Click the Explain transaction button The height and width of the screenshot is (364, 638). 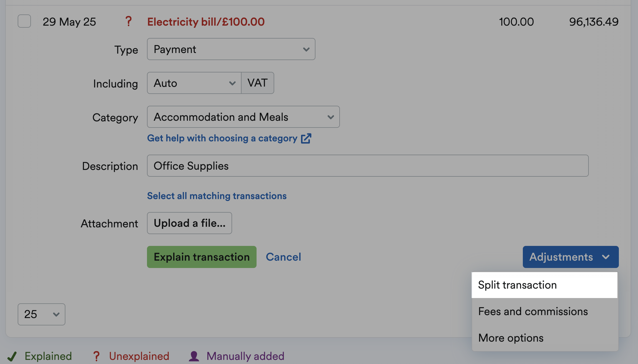(x=201, y=257)
